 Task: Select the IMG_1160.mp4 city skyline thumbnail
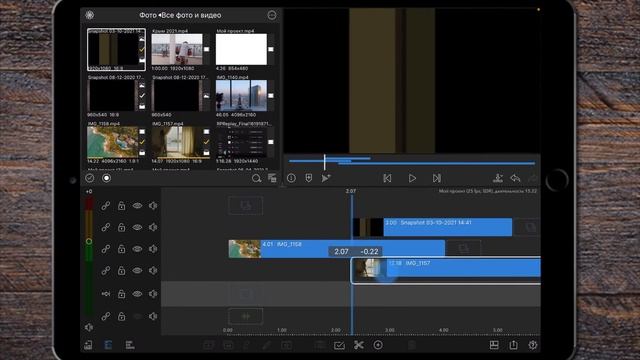tap(241, 96)
